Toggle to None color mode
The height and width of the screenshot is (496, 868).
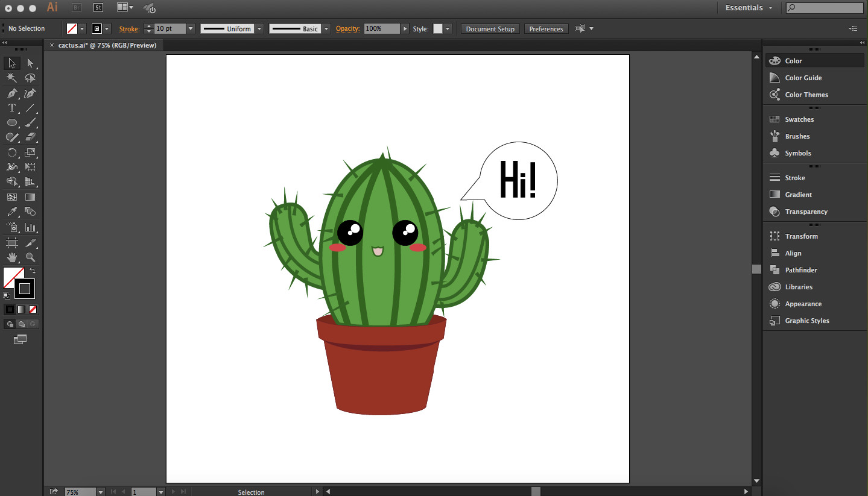(x=33, y=309)
